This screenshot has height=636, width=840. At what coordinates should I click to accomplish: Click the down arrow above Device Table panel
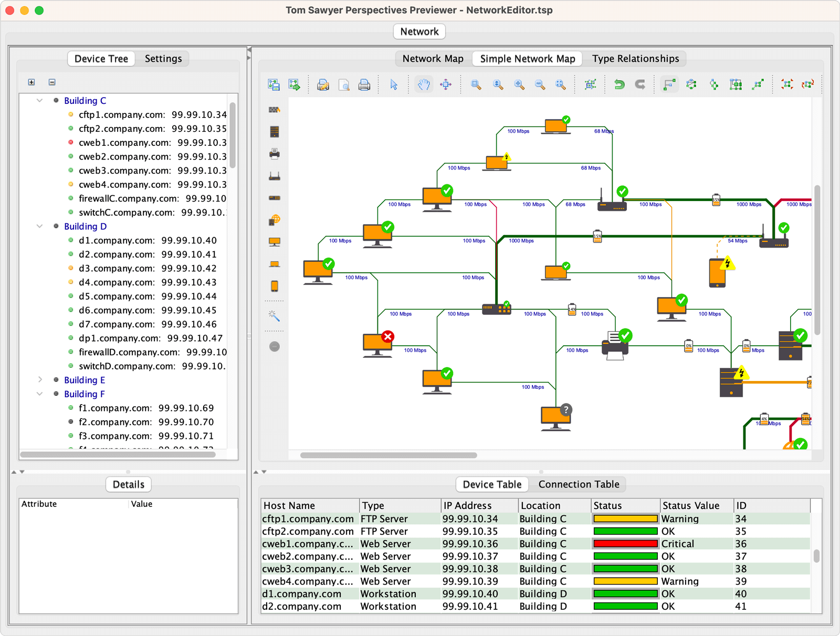(x=264, y=472)
